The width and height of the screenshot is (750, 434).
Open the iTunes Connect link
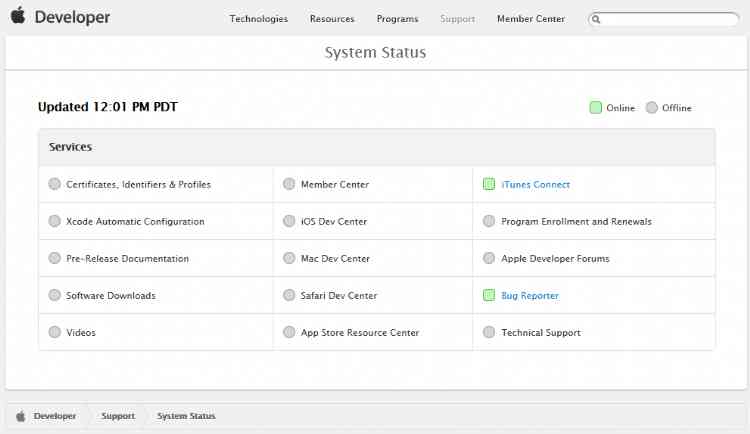tap(536, 185)
